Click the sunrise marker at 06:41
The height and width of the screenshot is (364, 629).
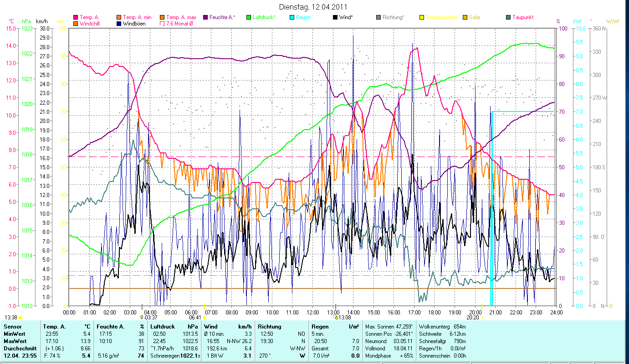205,318
